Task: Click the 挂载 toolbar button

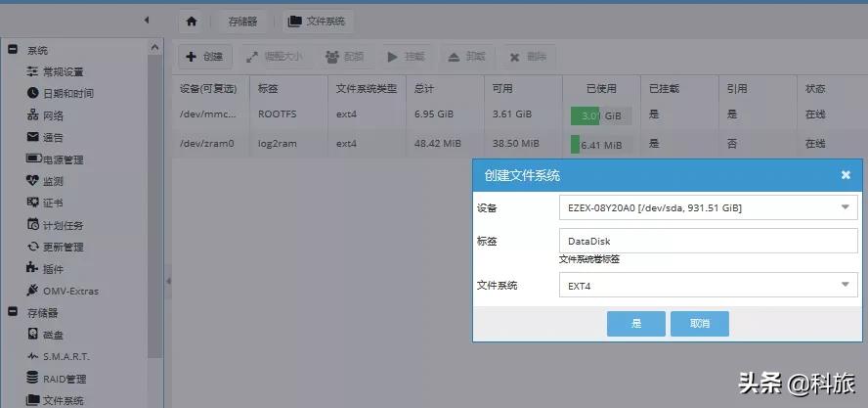Action: point(407,57)
